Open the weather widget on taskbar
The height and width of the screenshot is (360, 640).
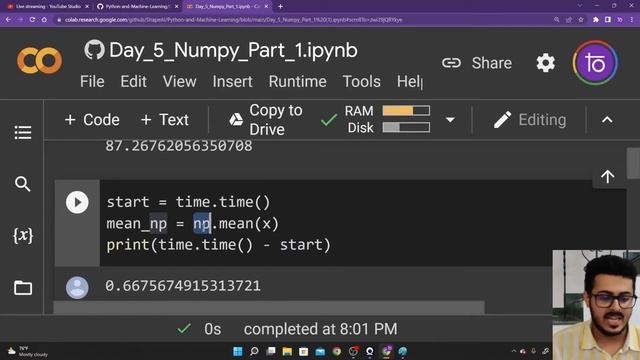tap(28, 351)
